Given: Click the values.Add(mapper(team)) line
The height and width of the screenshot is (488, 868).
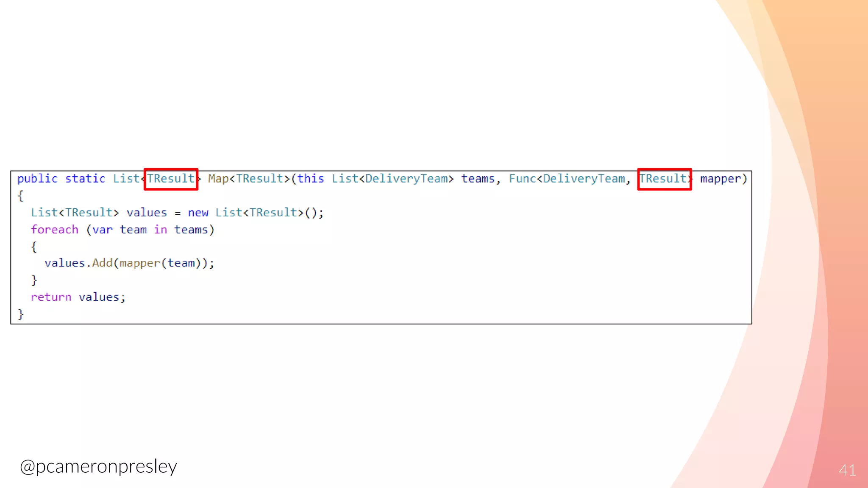Looking at the screenshot, I should click(129, 263).
